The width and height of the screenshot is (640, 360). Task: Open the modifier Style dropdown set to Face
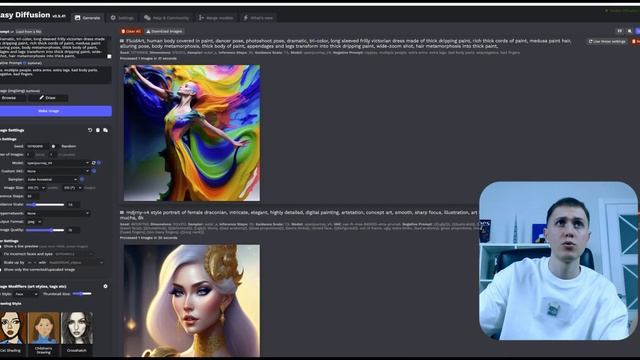[x=26, y=294]
